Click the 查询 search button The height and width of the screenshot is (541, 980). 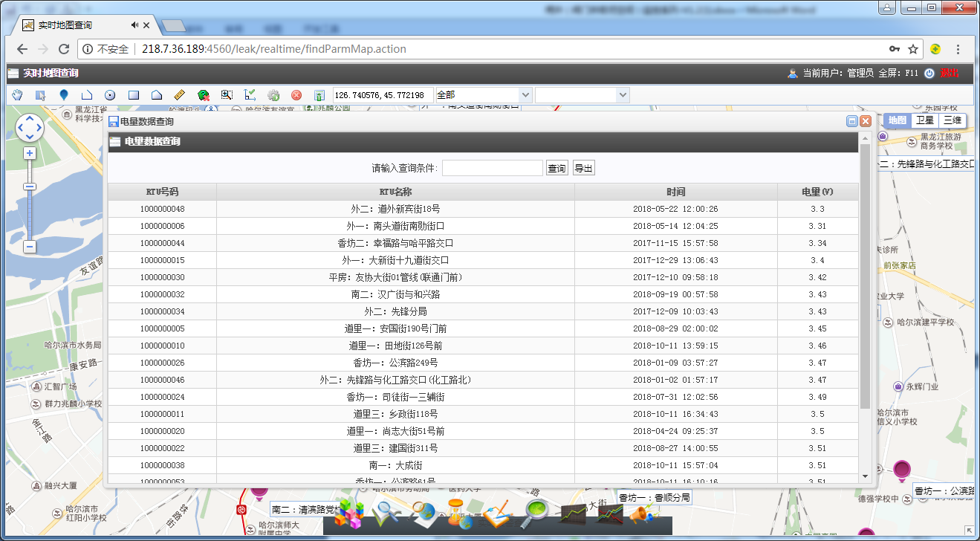click(x=556, y=169)
